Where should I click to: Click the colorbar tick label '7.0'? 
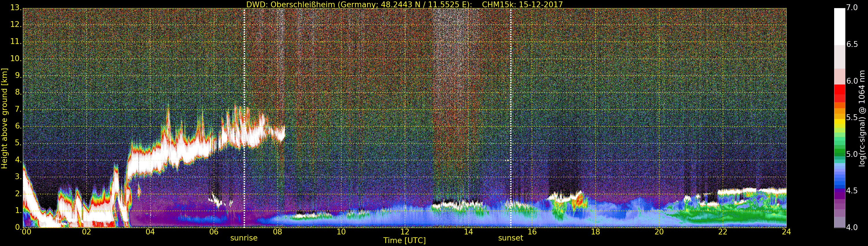click(x=852, y=8)
